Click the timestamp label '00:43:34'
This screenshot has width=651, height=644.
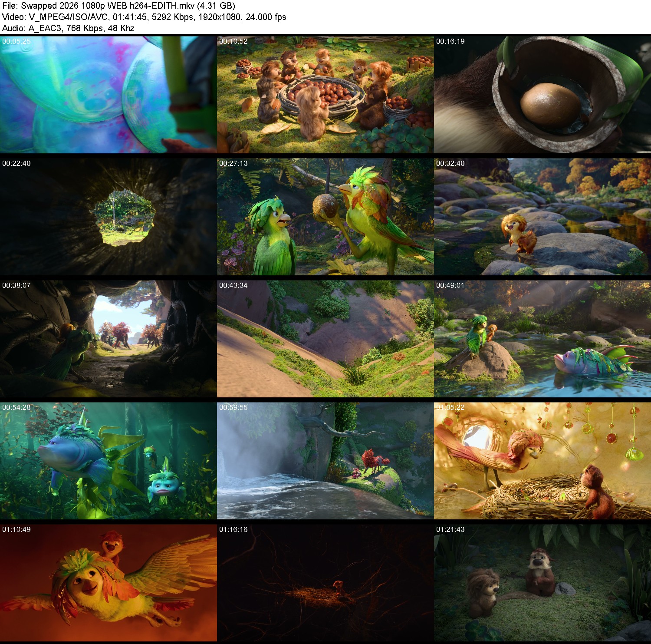233,285
